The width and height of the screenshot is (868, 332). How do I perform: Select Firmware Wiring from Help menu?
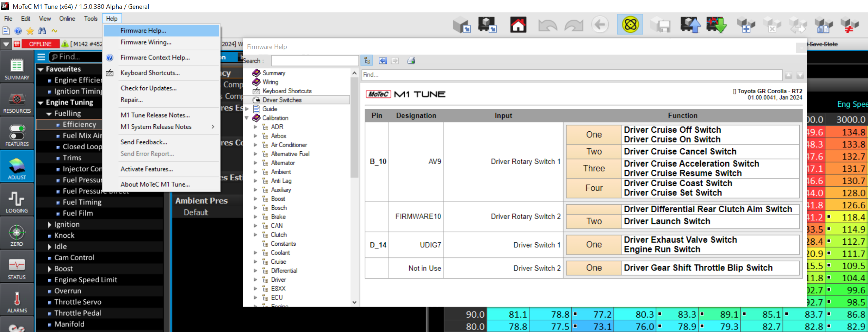[x=146, y=42]
